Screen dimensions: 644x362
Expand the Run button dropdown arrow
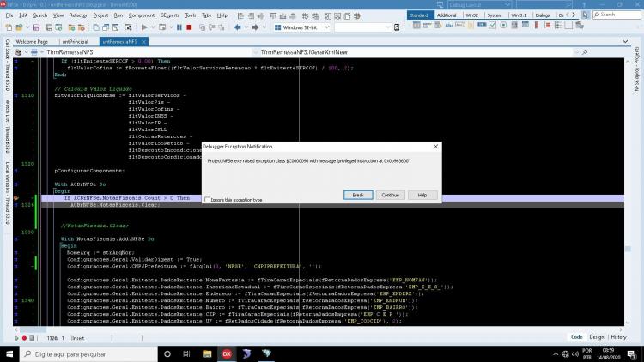(153, 27)
